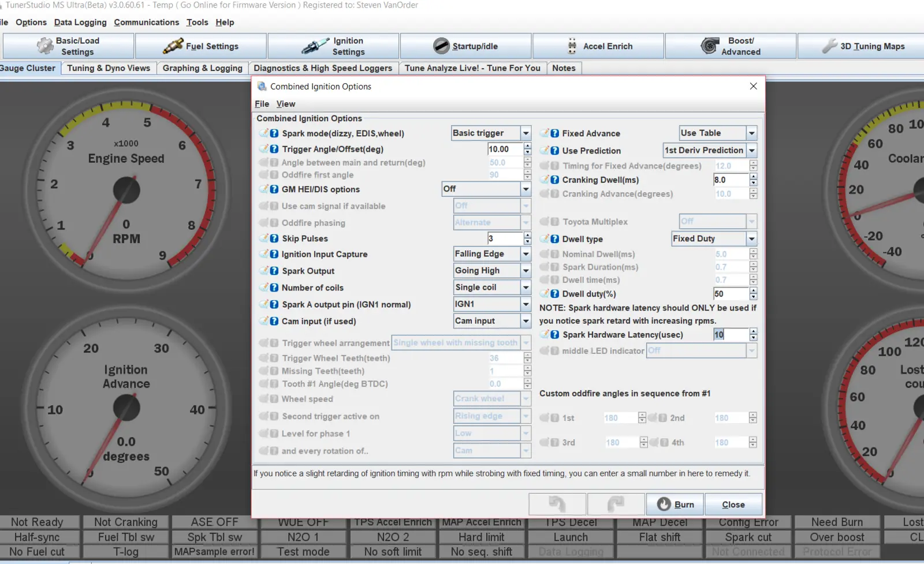Open the dialog's View menu
The width and height of the screenshot is (924, 564).
286,104
